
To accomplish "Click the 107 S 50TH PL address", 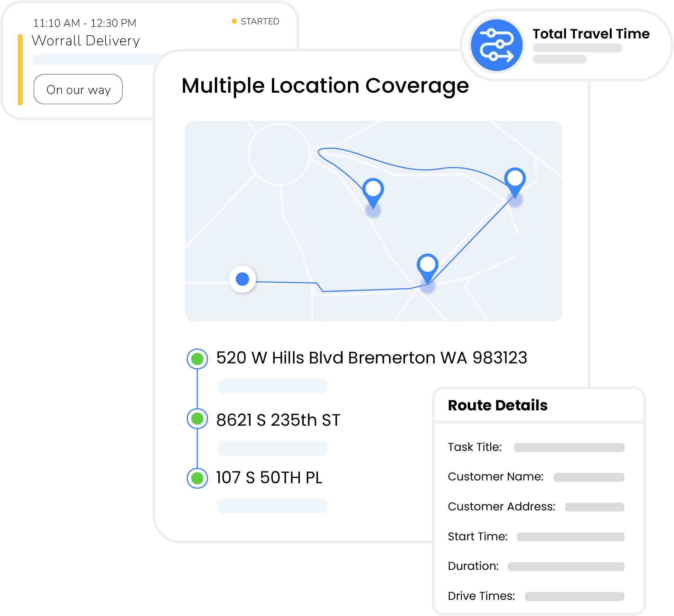I will pyautogui.click(x=269, y=478).
